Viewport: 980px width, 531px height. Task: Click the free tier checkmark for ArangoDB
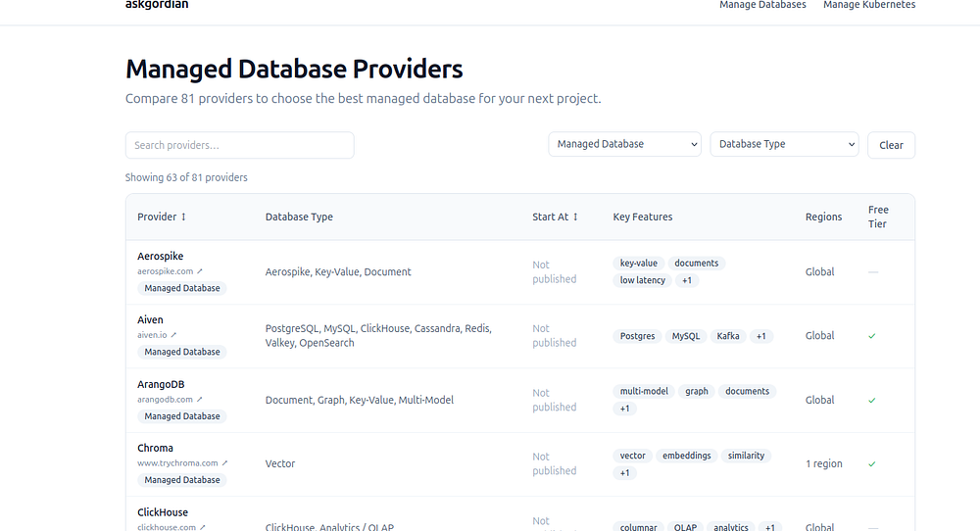[x=872, y=401]
